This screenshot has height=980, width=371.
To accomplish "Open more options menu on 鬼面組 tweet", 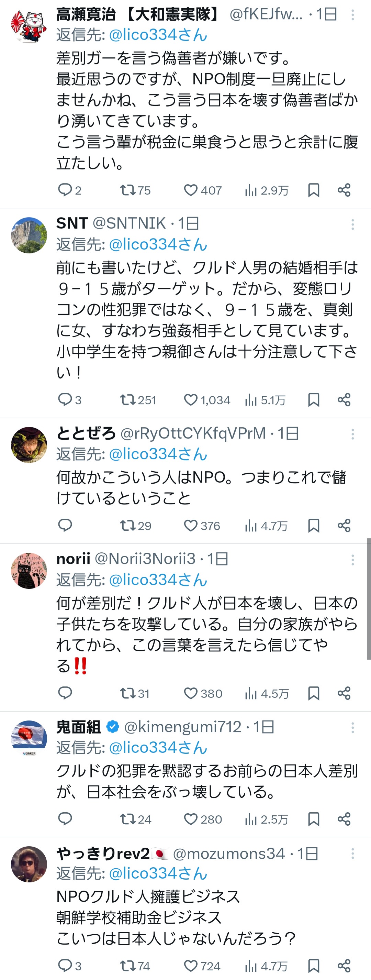I will [353, 728].
